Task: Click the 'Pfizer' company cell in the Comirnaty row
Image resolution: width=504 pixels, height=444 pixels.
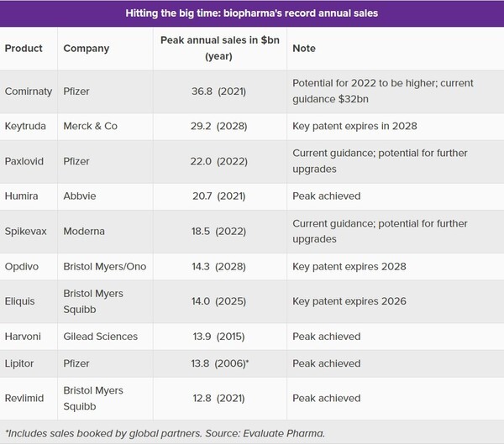Action: (76, 91)
